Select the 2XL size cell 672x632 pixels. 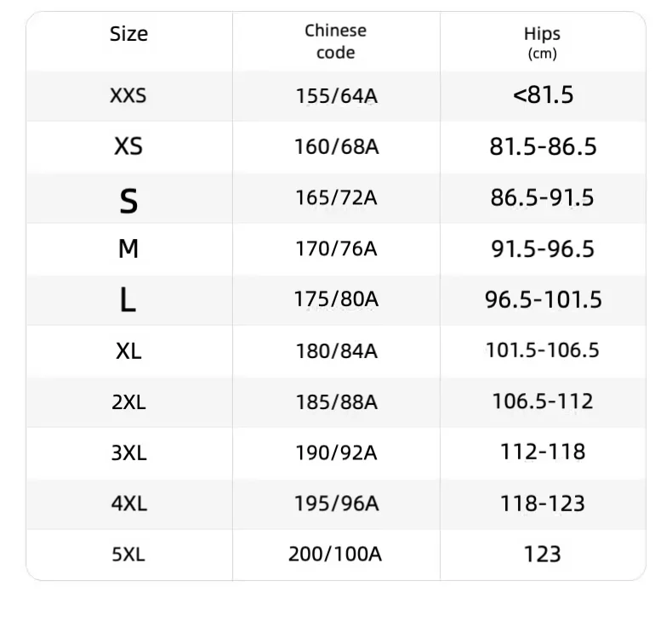(x=128, y=401)
